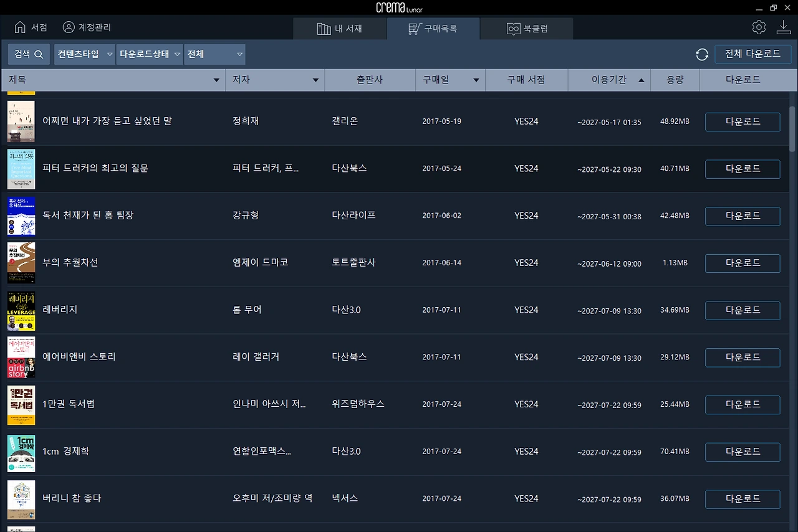Click the title 독서 천재가 된 홍 팀장

pyautogui.click(x=88, y=215)
